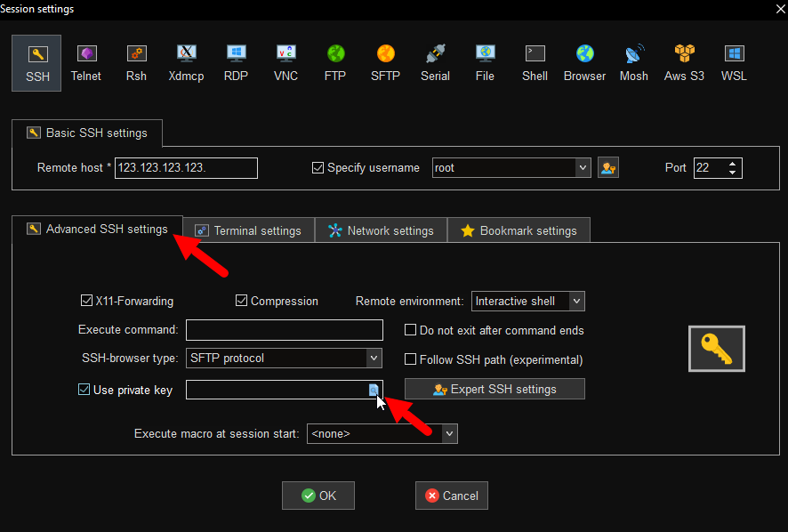Disable the X11-Forwarding checkbox

87,301
